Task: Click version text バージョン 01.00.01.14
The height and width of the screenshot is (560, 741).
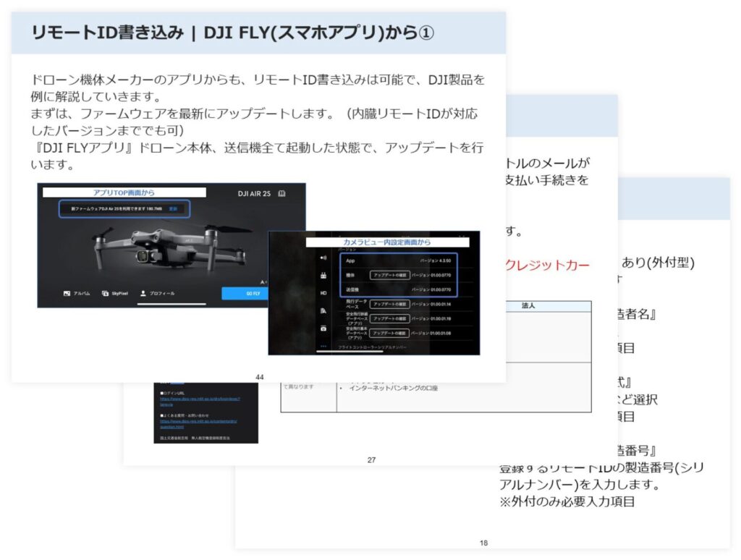Action: tap(431, 305)
